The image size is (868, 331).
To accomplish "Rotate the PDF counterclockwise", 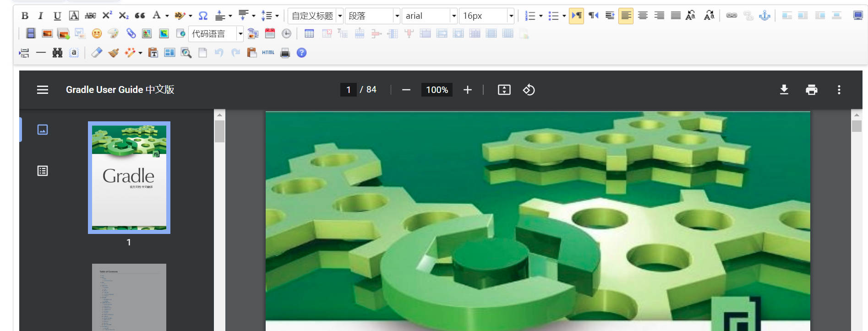I will (x=529, y=90).
